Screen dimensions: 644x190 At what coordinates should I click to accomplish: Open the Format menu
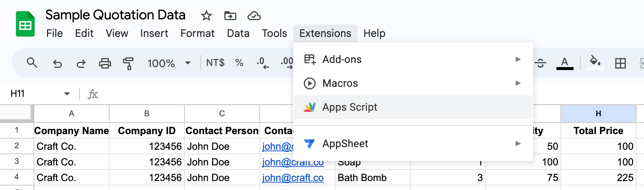pos(198,33)
